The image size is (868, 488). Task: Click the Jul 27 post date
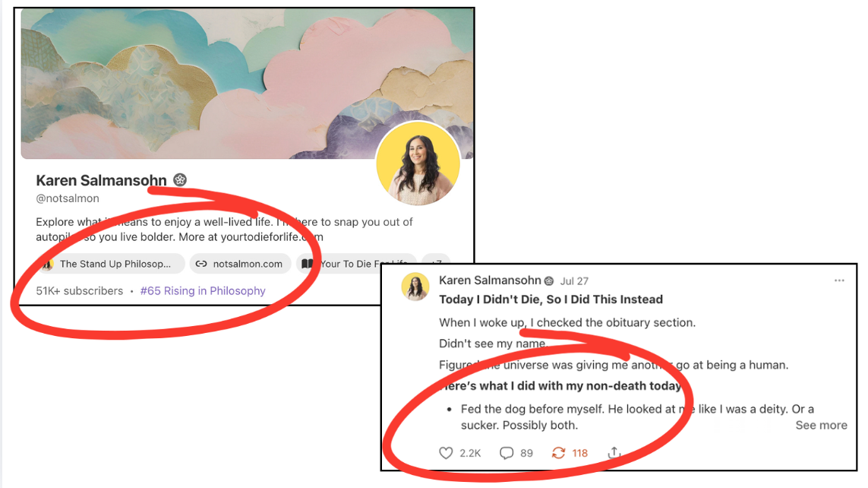click(574, 280)
